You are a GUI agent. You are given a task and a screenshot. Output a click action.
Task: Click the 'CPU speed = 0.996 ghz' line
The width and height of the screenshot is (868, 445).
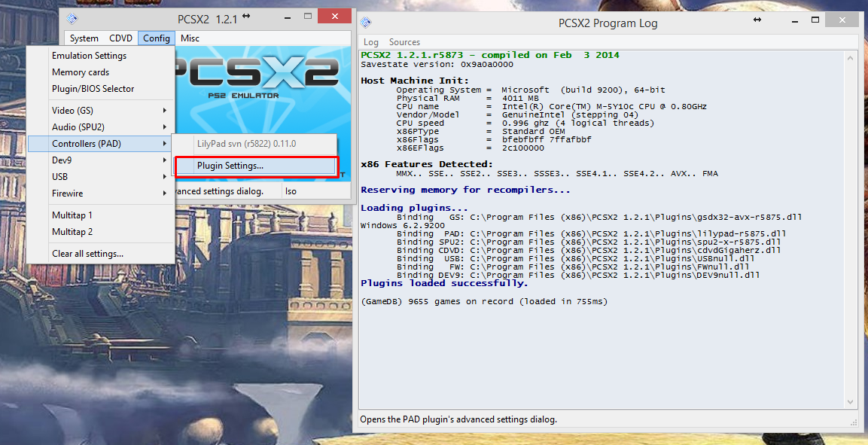coord(525,123)
